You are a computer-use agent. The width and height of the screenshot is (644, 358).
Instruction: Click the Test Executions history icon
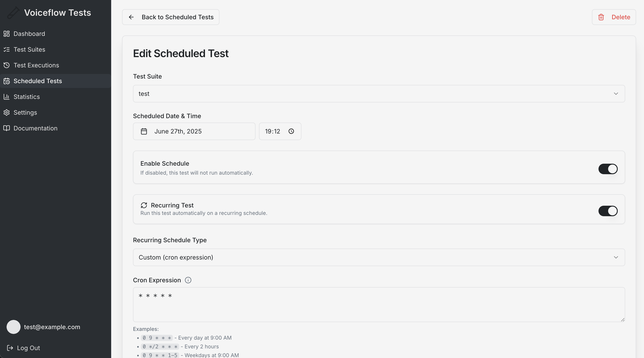[7, 65]
